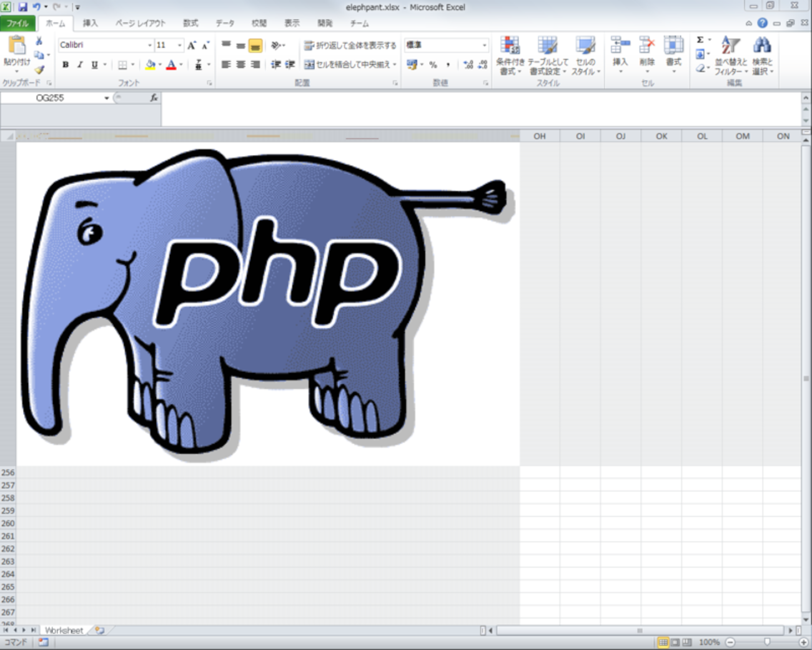This screenshot has width=812, height=650.
Task: Insert an AutoSum formula
Action: tap(700, 40)
